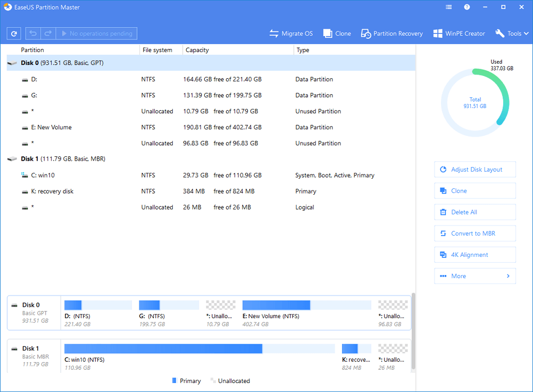Expand the Tools dropdown menu
This screenshot has height=392, width=533.
coord(512,34)
